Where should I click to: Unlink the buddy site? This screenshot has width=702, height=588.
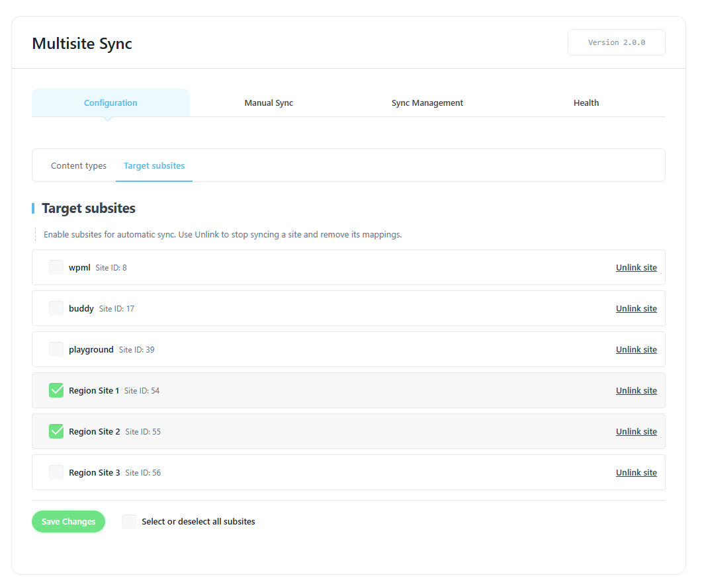click(x=636, y=309)
